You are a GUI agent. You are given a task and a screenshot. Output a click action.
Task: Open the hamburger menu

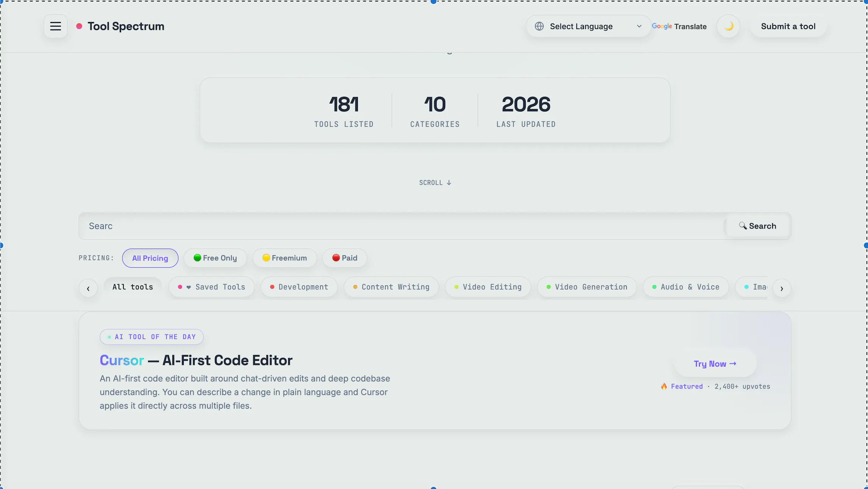point(55,26)
